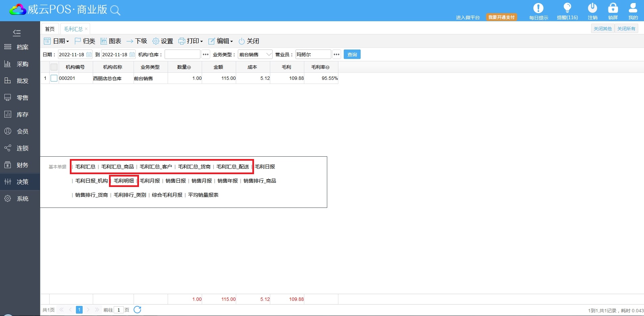Expand the 日期 toolbar dropdown
Viewport: 644px width, 316px height.
(57, 41)
